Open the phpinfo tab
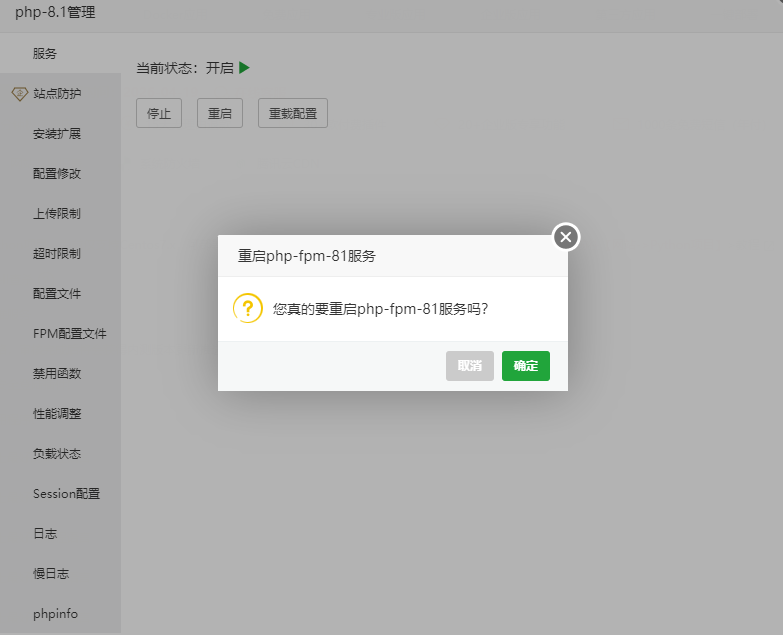Screen dimensions: 783x635 click(55, 613)
